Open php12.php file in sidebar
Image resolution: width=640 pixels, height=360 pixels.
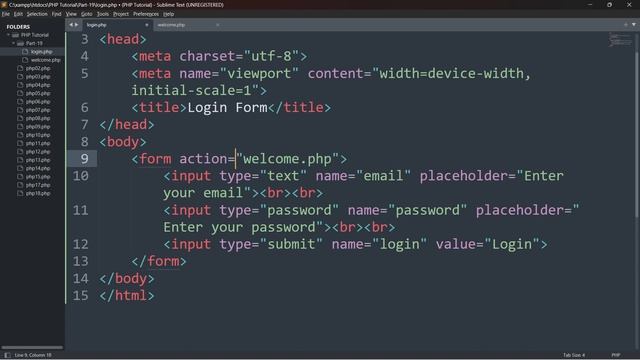[38, 152]
